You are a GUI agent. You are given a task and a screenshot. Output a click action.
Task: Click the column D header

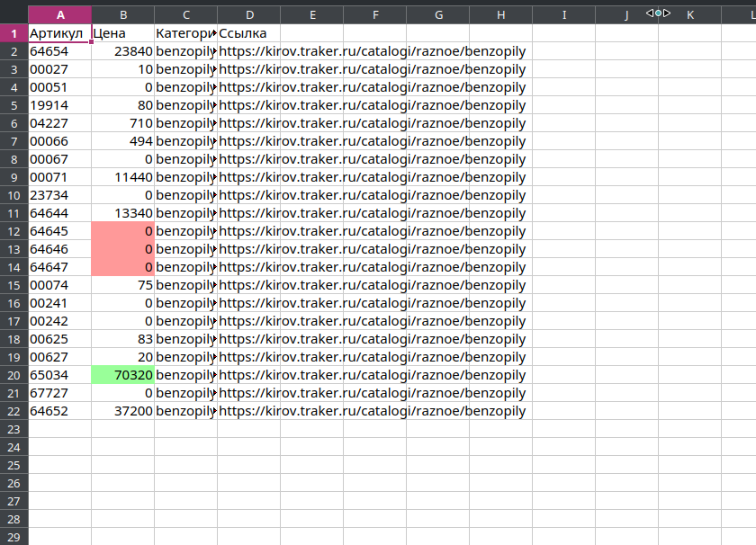(248, 14)
